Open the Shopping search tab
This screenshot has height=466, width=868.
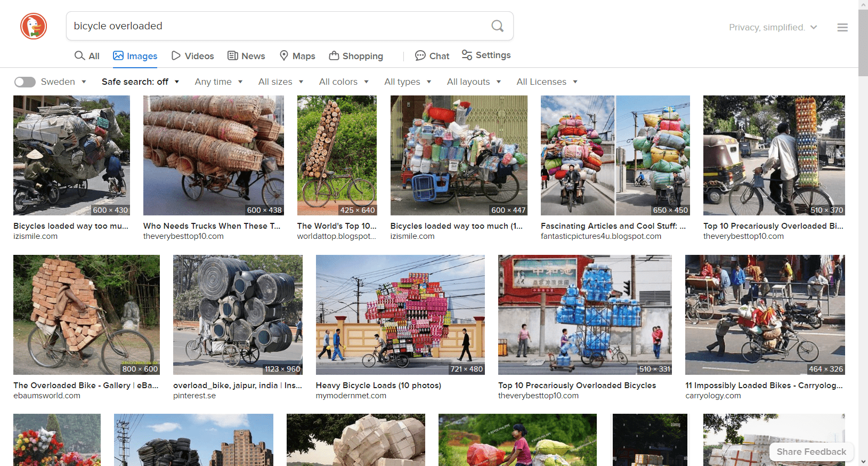(356, 56)
